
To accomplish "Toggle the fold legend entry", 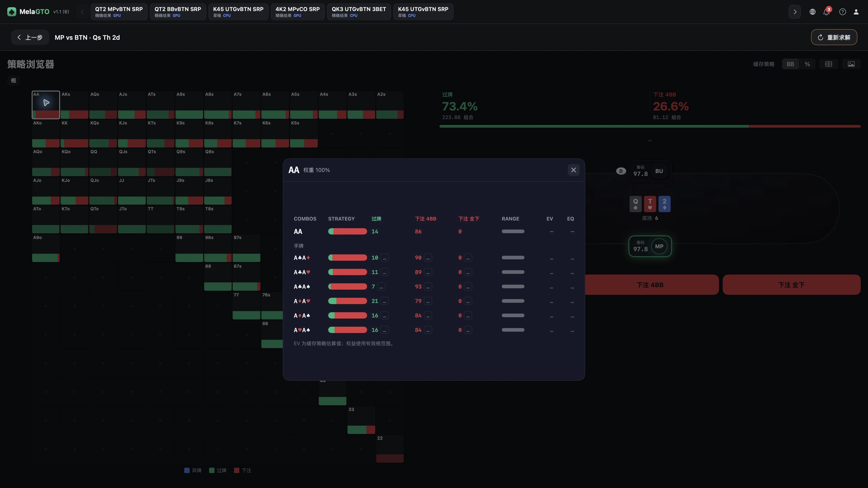I will tap(193, 470).
